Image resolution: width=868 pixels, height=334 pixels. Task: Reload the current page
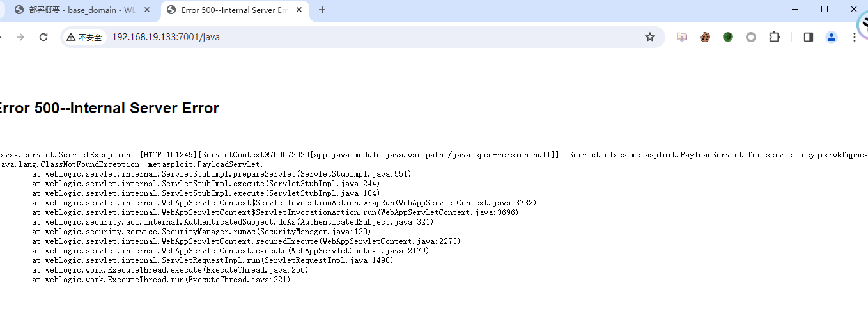click(x=43, y=37)
